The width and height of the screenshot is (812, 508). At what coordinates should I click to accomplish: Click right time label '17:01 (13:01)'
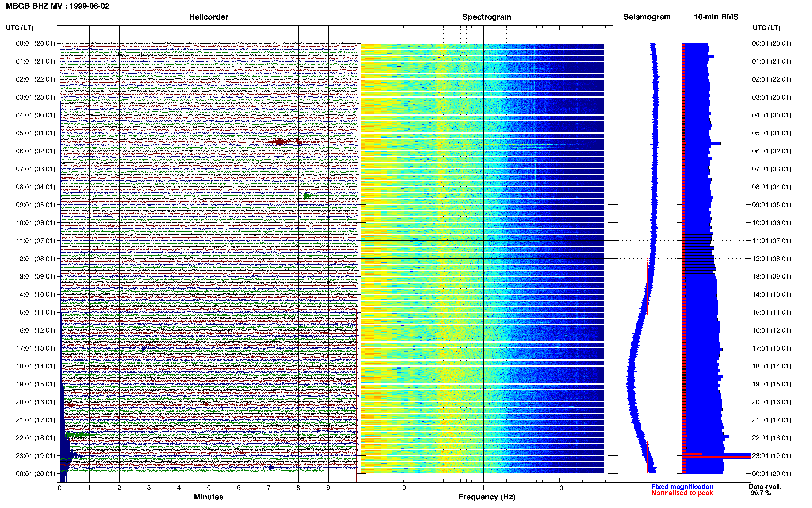[x=772, y=348]
